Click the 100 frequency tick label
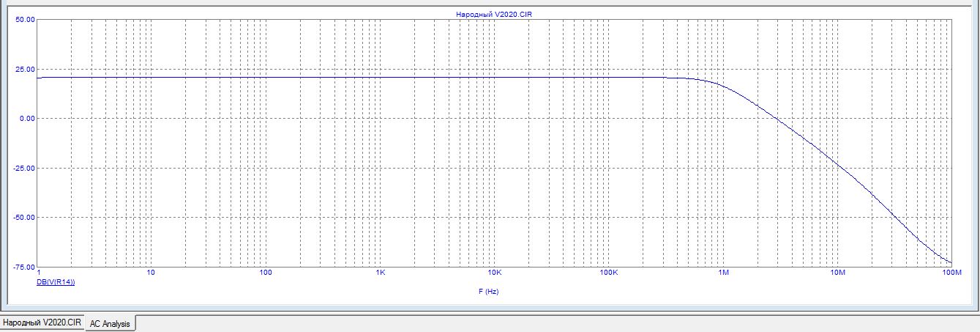The image size is (980, 332). [x=266, y=273]
